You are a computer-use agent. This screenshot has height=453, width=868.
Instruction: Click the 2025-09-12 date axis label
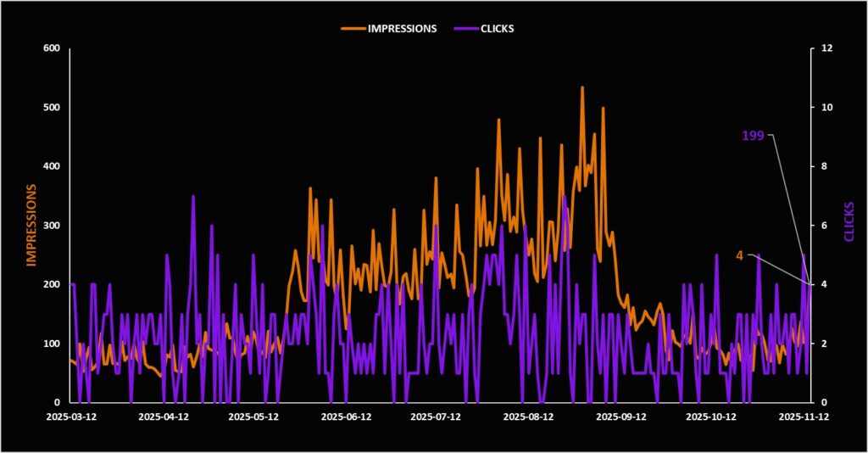tap(620, 417)
